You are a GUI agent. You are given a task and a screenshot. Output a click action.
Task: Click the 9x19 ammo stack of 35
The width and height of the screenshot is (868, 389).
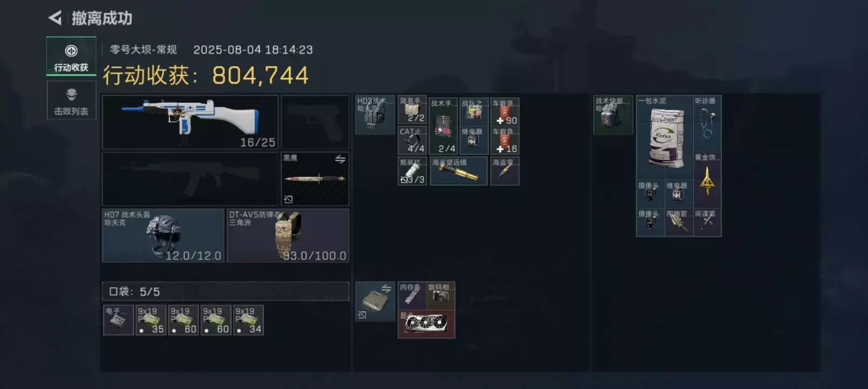pos(151,320)
